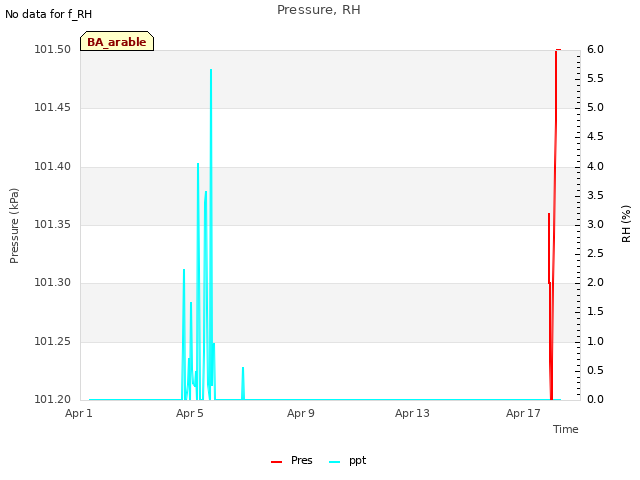The height and width of the screenshot is (480, 640).
Task: Click the 2.0 RH axis value
Action: pyautogui.click(x=595, y=282)
